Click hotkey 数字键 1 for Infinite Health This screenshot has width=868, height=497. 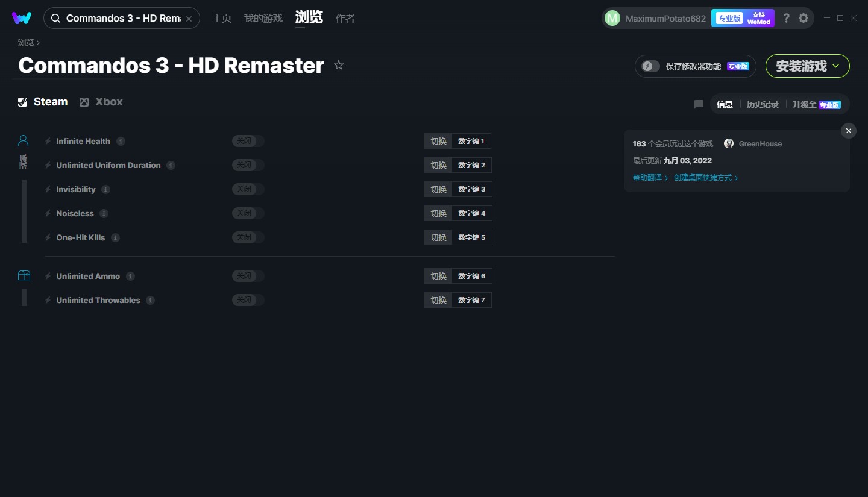pos(471,141)
